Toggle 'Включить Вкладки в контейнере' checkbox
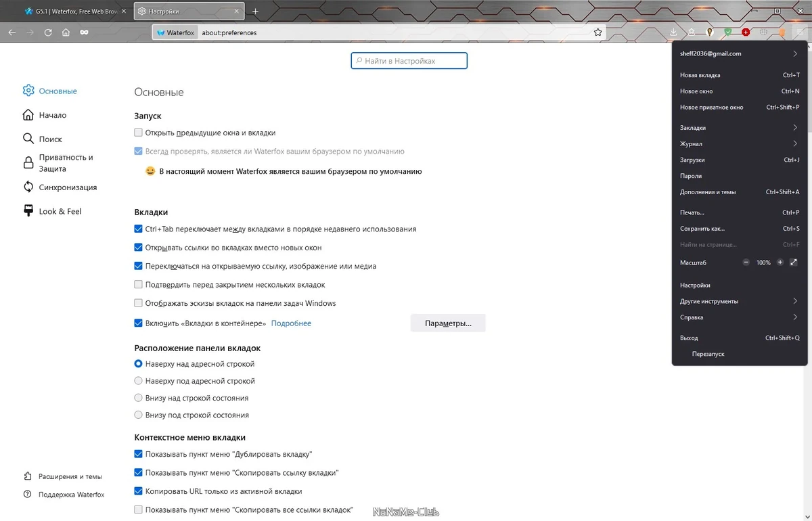The width and height of the screenshot is (812, 521). (x=139, y=323)
